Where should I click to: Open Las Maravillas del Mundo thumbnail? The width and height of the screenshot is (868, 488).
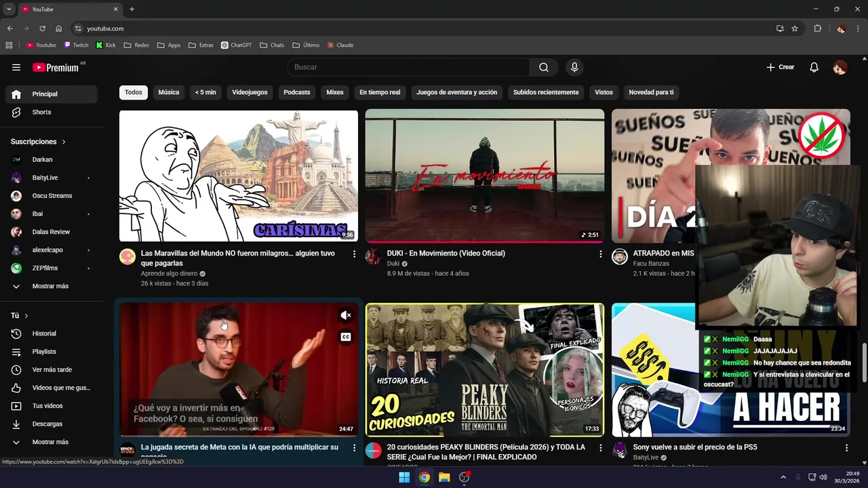tap(239, 176)
